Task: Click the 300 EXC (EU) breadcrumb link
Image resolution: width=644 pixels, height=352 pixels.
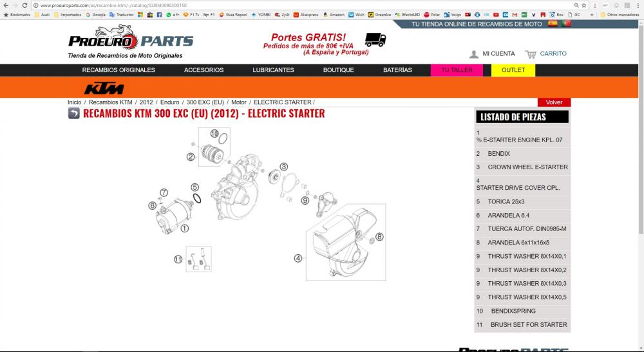Action: [205, 102]
